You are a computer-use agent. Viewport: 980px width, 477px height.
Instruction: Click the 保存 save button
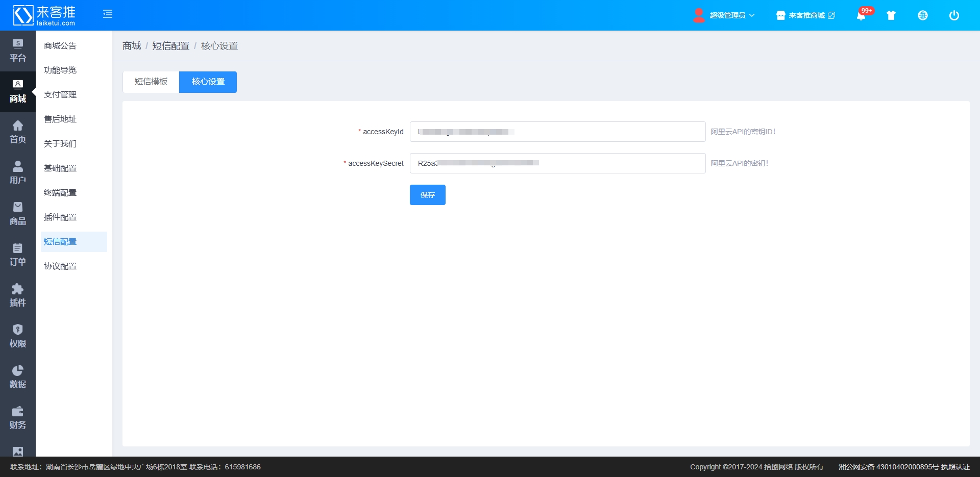pos(427,195)
